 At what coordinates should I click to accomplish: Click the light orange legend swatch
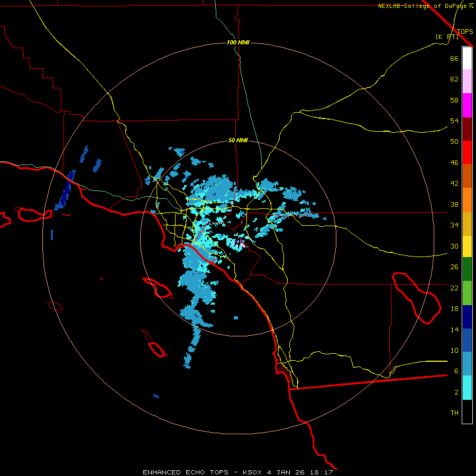point(467,200)
